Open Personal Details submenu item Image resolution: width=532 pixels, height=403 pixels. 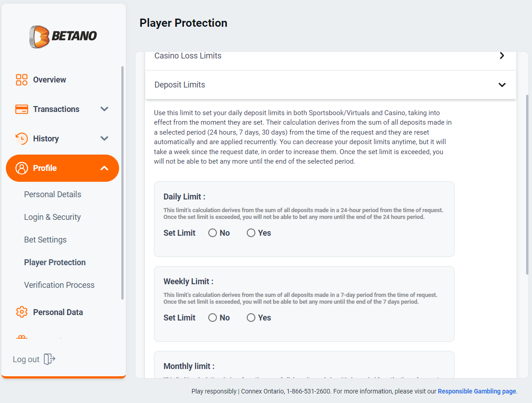pyautogui.click(x=53, y=194)
